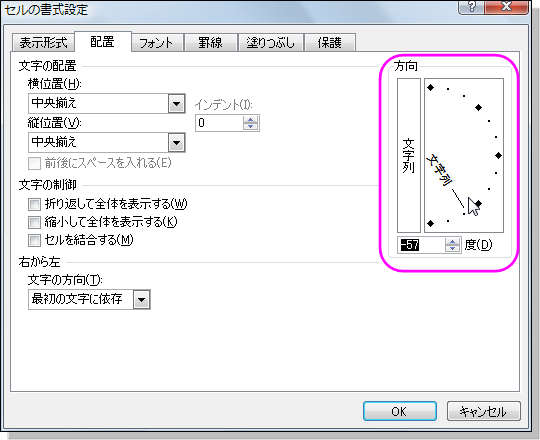Open the 横位置 dropdown list

pos(176,103)
